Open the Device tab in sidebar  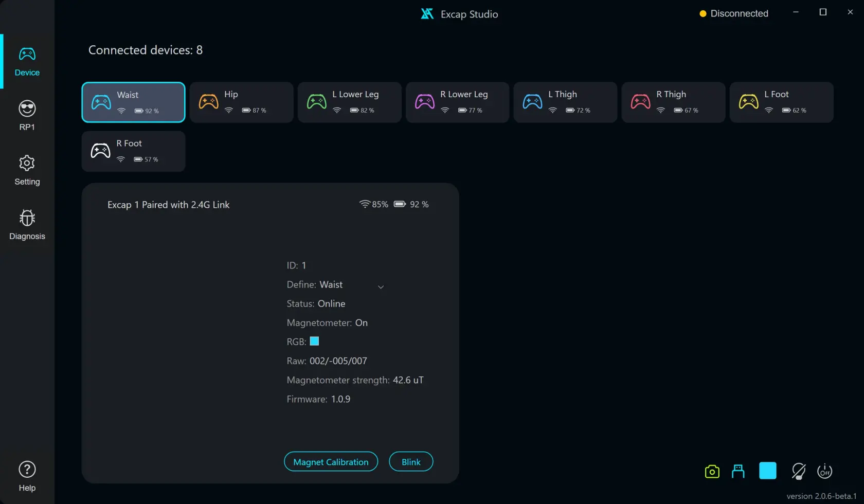[27, 61]
